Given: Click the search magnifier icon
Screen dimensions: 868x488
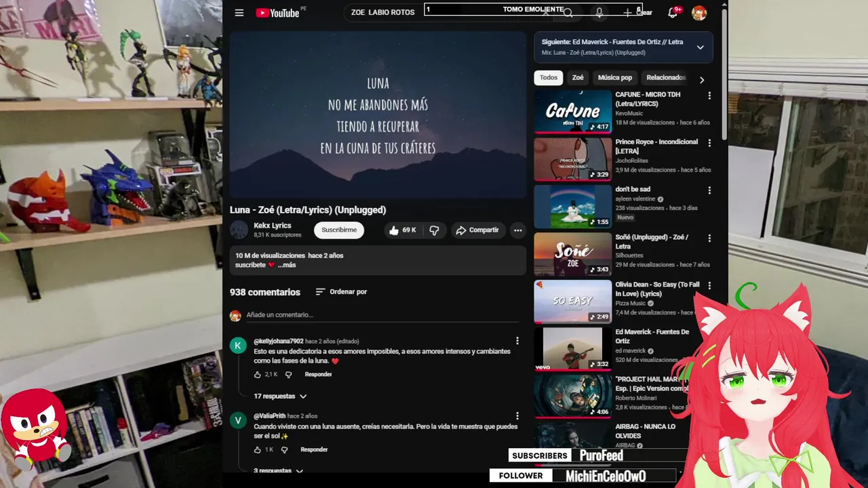Looking at the screenshot, I should [568, 12].
